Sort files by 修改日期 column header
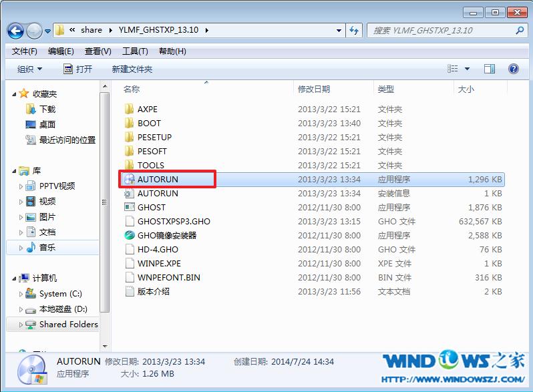Screen dimensions: 533x392 click(314, 89)
